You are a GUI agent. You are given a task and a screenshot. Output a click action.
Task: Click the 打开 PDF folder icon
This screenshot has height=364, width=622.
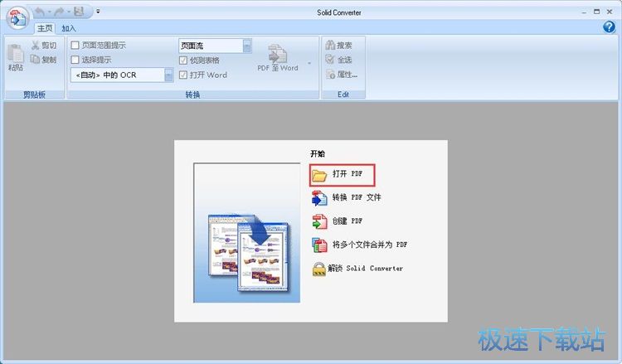(319, 175)
